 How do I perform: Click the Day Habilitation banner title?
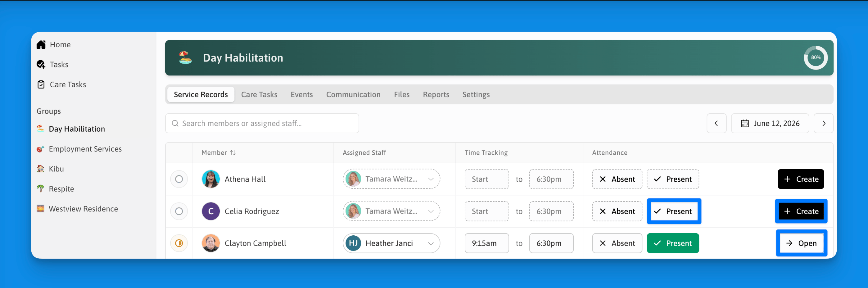[x=243, y=58]
